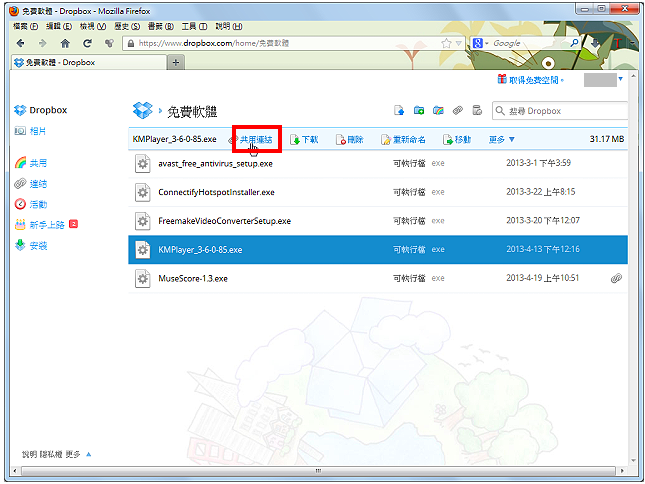This screenshot has height=484, width=645.
Task: Click the 取得免費空間 link
Action: point(534,80)
